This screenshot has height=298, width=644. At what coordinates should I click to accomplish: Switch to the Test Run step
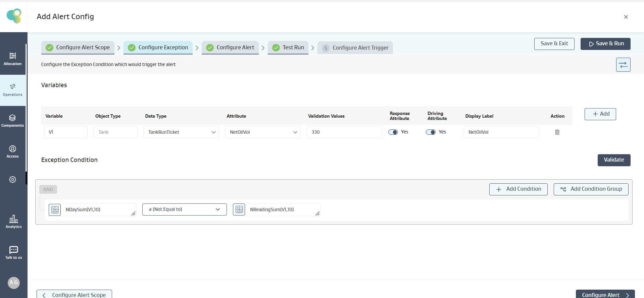coord(288,48)
